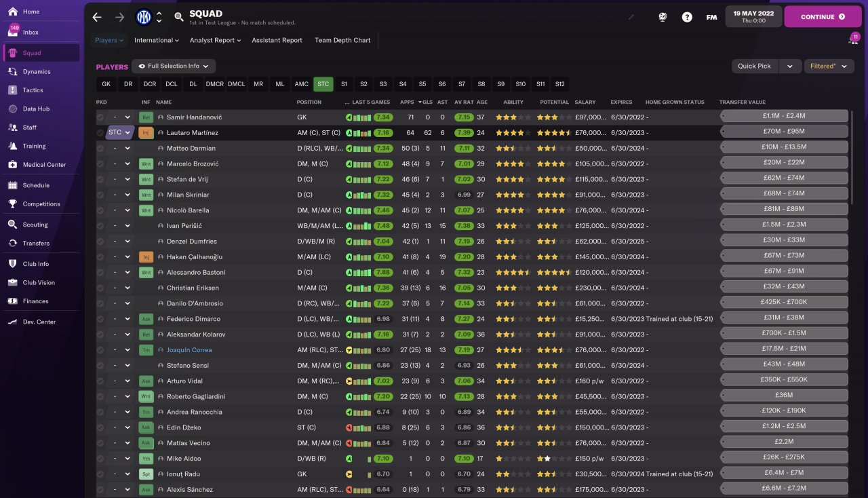
Task: Expand the Analyst Report dropdown
Action: point(216,40)
